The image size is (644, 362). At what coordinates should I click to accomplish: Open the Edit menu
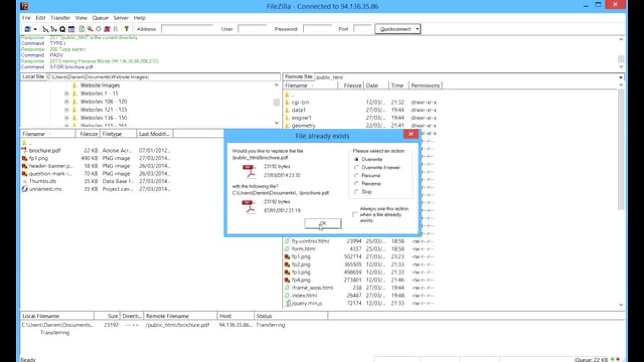click(41, 18)
